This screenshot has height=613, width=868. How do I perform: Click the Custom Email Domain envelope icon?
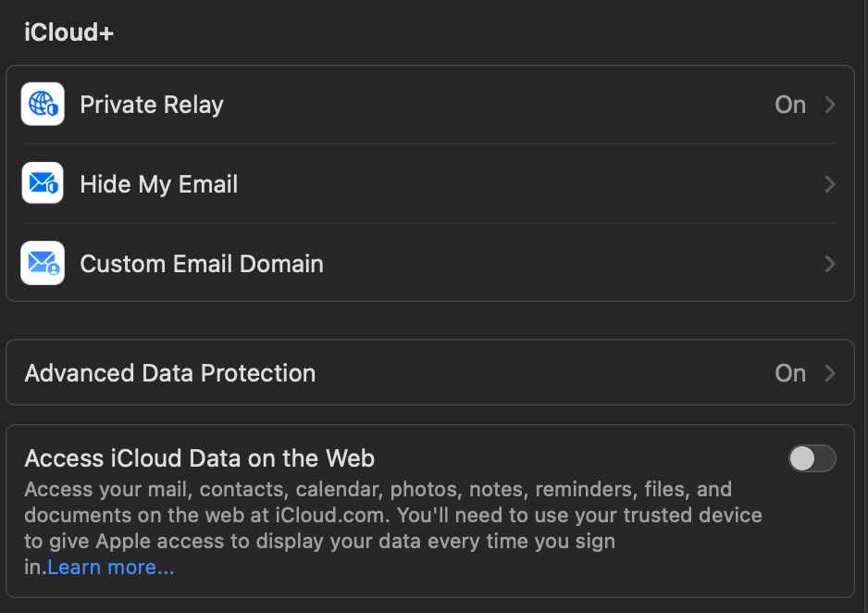pyautogui.click(x=43, y=263)
